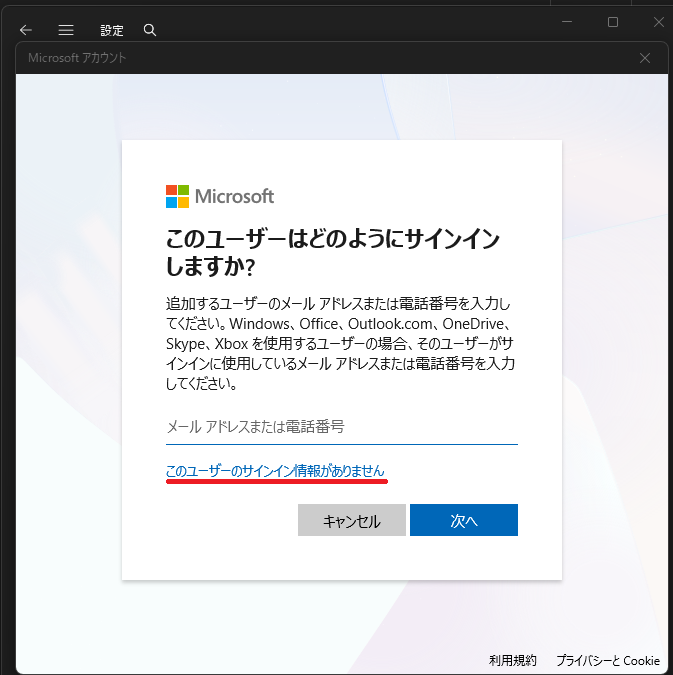Click the 設定 title text
Screen dimensions: 673x675
click(x=112, y=31)
